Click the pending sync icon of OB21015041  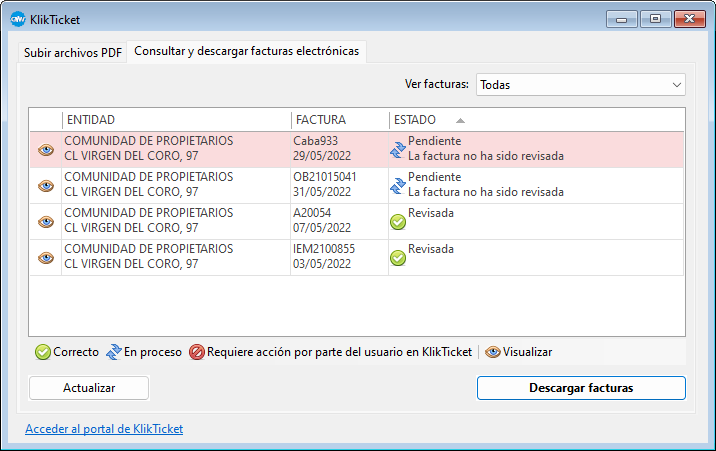[x=397, y=186]
